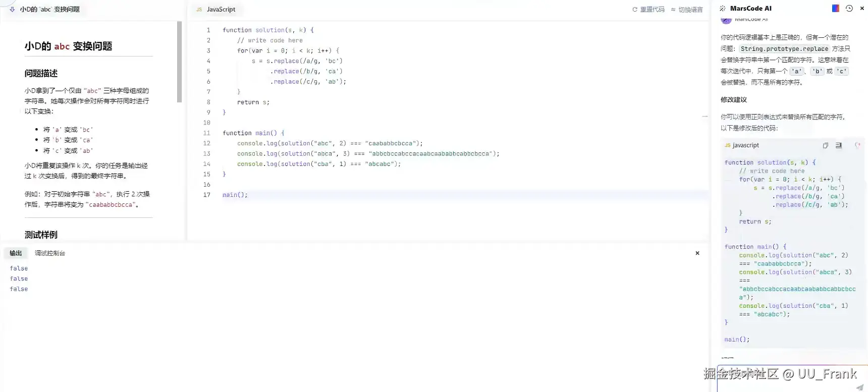Image resolution: width=868 pixels, height=392 pixels.
Task: Click the reset code (重置代码) button
Action: click(648, 10)
